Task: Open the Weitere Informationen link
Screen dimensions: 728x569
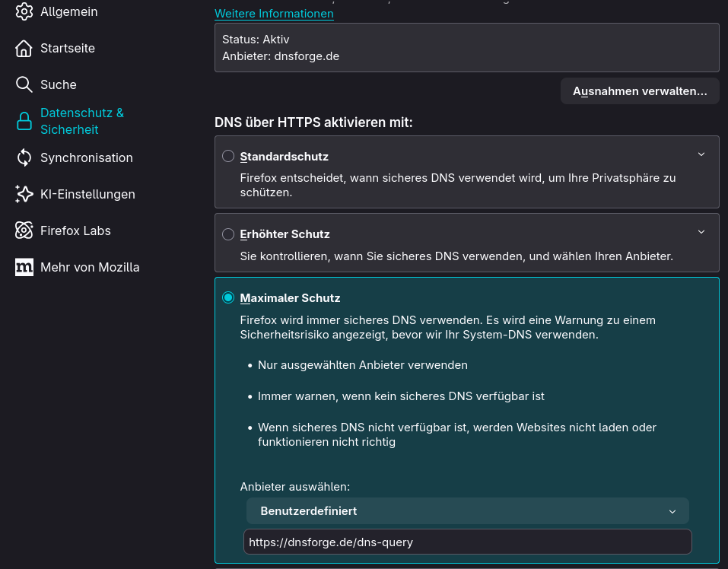Action: click(x=274, y=14)
